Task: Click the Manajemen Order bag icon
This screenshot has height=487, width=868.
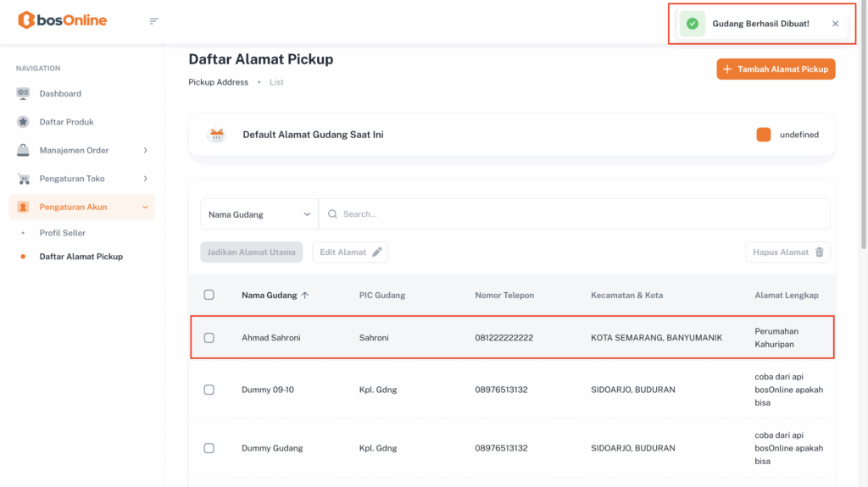Action: (x=23, y=150)
